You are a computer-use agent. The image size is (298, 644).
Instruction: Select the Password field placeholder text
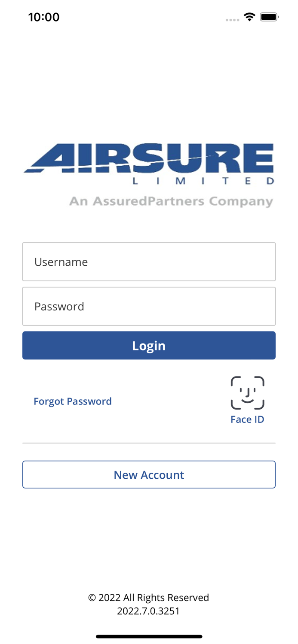[59, 306]
